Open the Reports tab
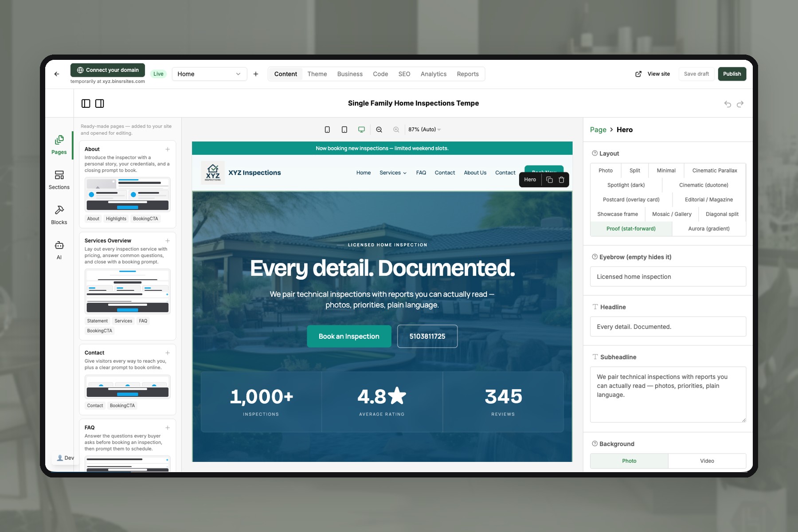798x532 pixels. click(x=468, y=74)
